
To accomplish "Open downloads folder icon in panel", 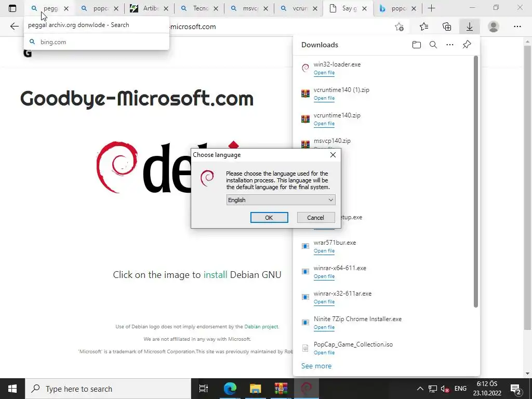I will pos(417,45).
